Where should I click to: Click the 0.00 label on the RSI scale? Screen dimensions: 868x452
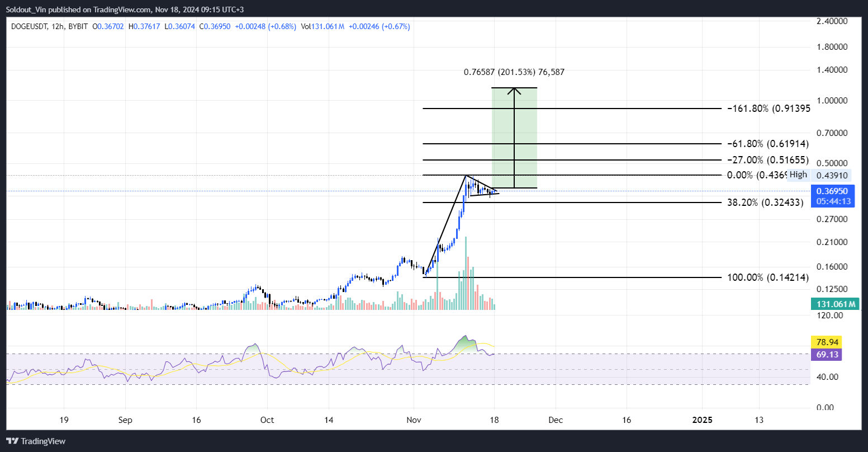point(826,407)
